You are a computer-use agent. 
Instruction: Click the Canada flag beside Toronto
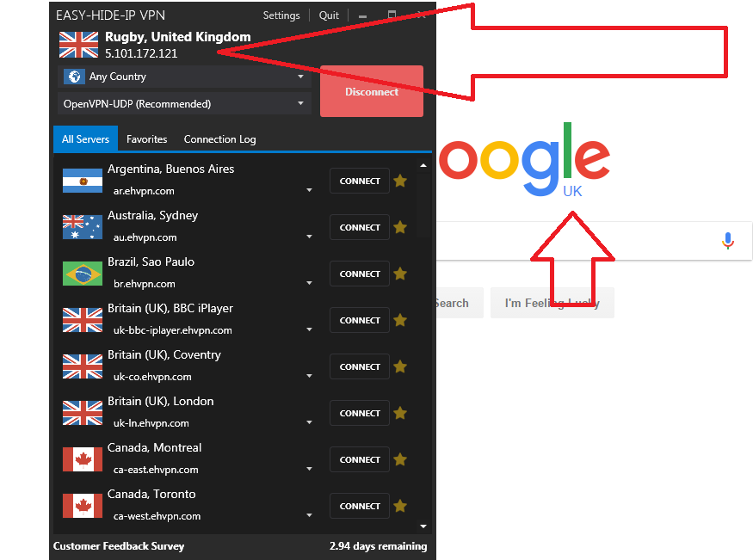coord(83,506)
